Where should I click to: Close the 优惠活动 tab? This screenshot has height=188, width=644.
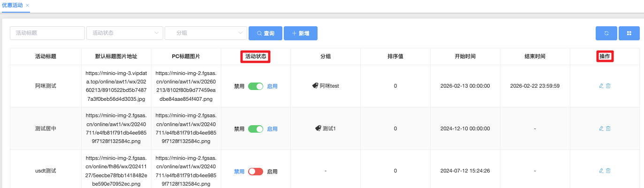[x=28, y=5]
